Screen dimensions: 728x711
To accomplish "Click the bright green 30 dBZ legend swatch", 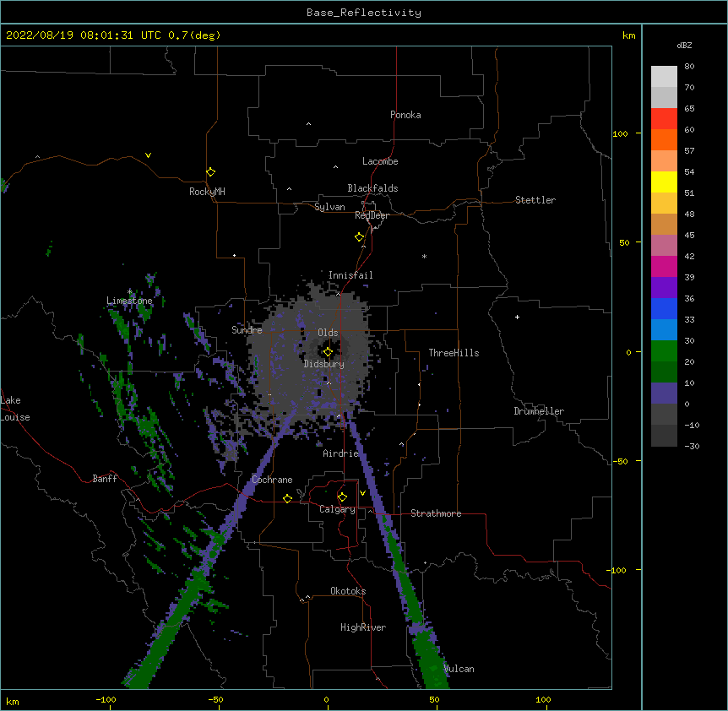I will (664, 351).
